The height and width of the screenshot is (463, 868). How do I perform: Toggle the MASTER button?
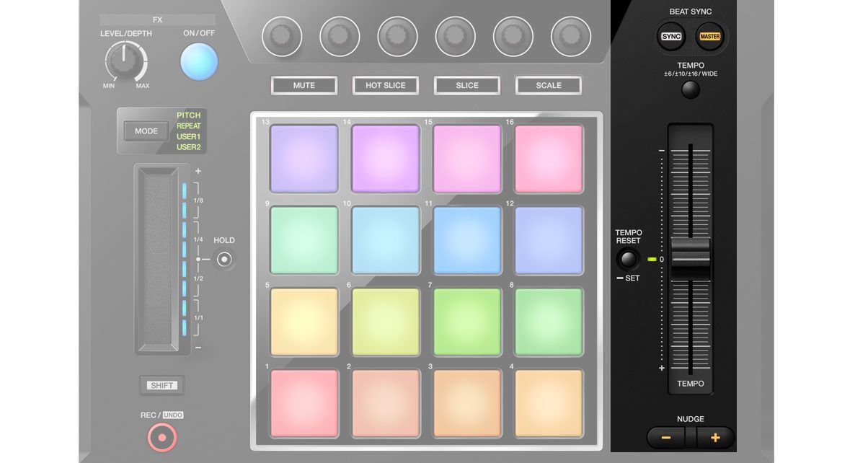710,36
